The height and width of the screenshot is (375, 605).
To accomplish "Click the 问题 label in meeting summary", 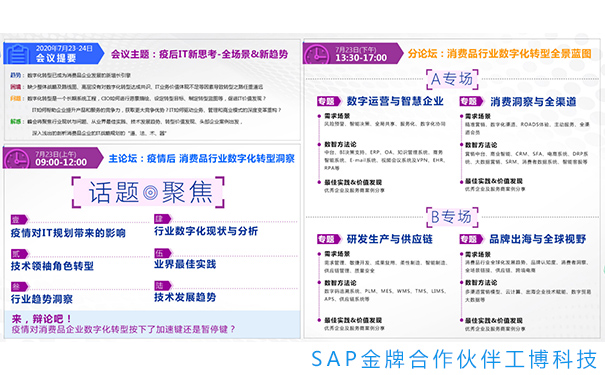I will pos(15,98).
